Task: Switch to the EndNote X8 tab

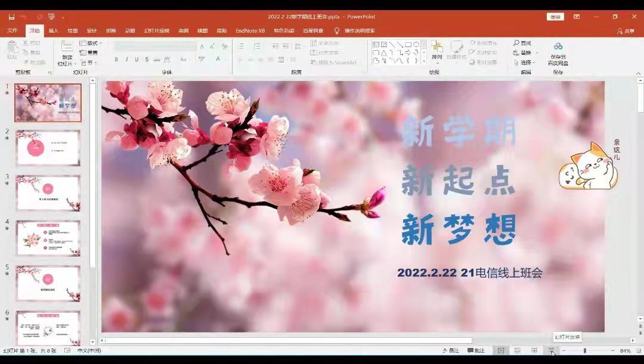Action: [250, 31]
